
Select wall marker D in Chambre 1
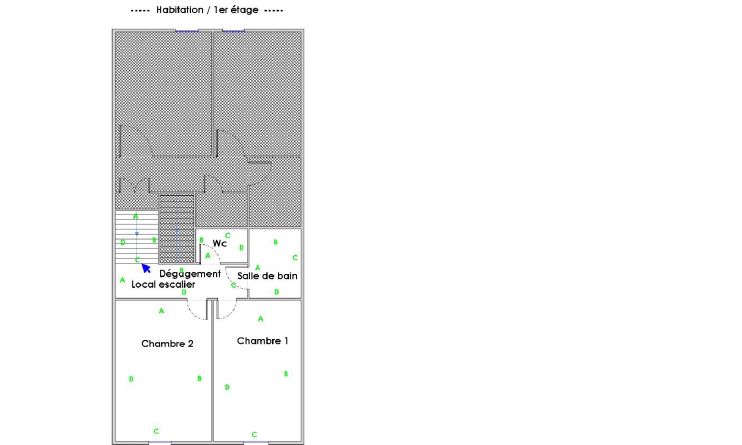pos(227,386)
